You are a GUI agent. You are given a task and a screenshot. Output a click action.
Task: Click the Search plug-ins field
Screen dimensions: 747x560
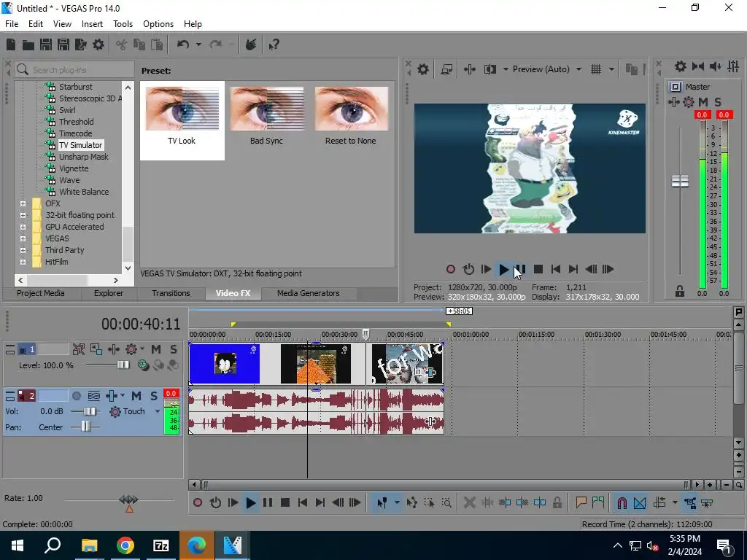(x=75, y=70)
